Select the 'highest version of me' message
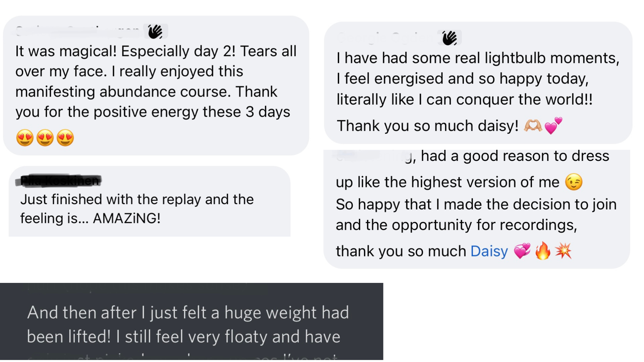The image size is (644, 362). (x=477, y=209)
